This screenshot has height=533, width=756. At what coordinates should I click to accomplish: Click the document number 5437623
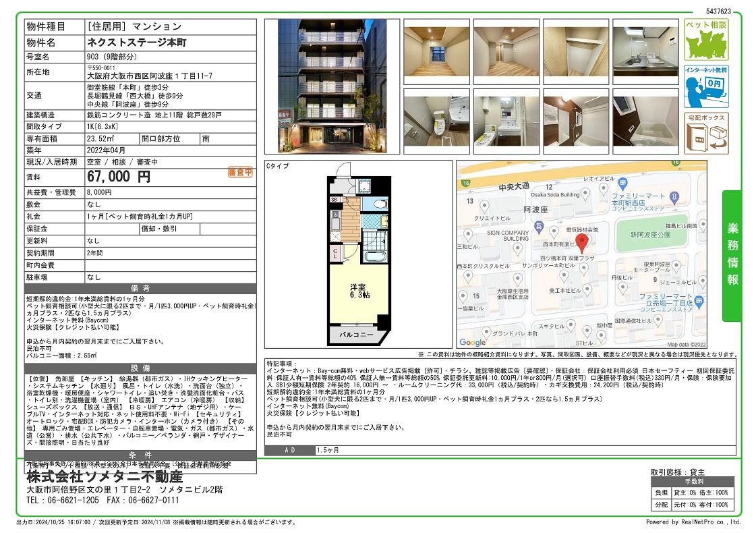718,11
